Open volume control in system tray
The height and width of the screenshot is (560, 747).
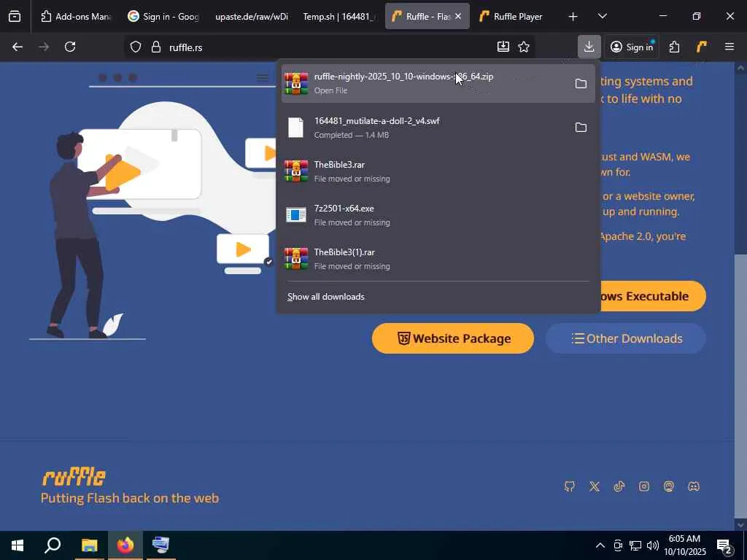click(653, 545)
